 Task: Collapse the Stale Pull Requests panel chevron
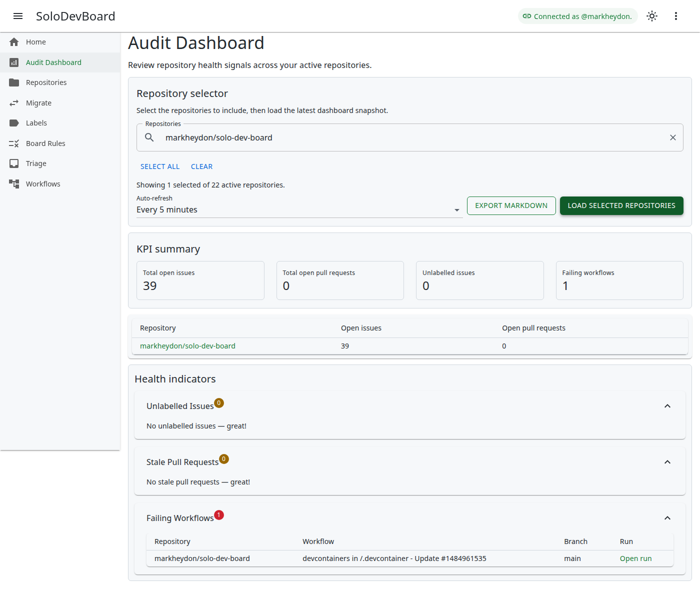click(x=667, y=462)
